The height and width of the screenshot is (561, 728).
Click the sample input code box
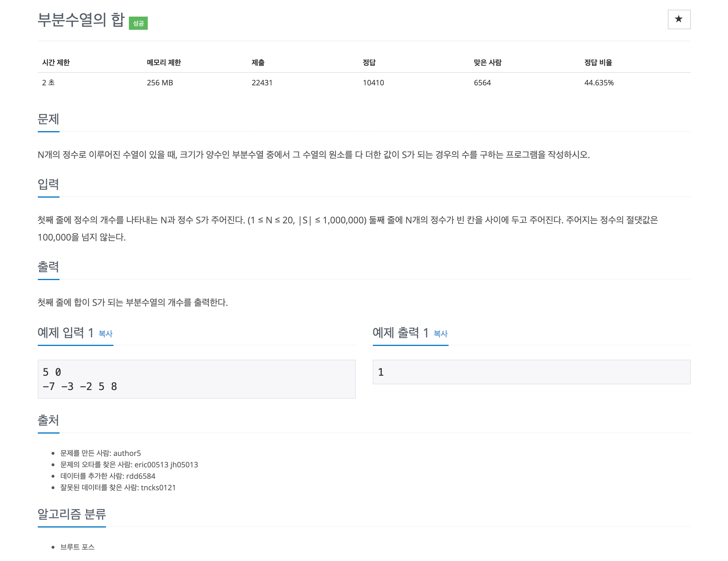click(x=196, y=379)
